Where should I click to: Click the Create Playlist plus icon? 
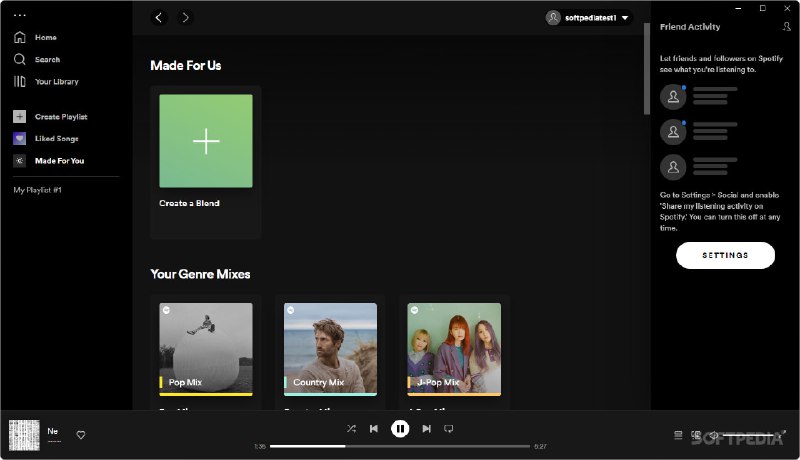tap(20, 117)
